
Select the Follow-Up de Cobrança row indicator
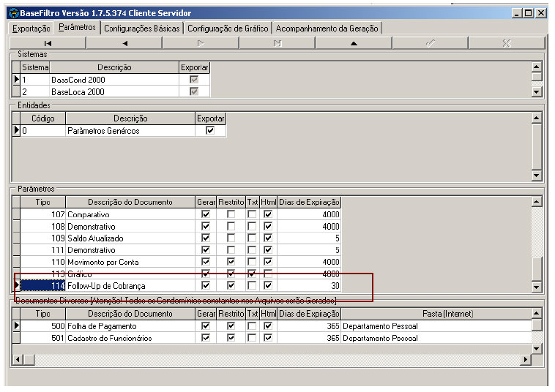point(16,285)
